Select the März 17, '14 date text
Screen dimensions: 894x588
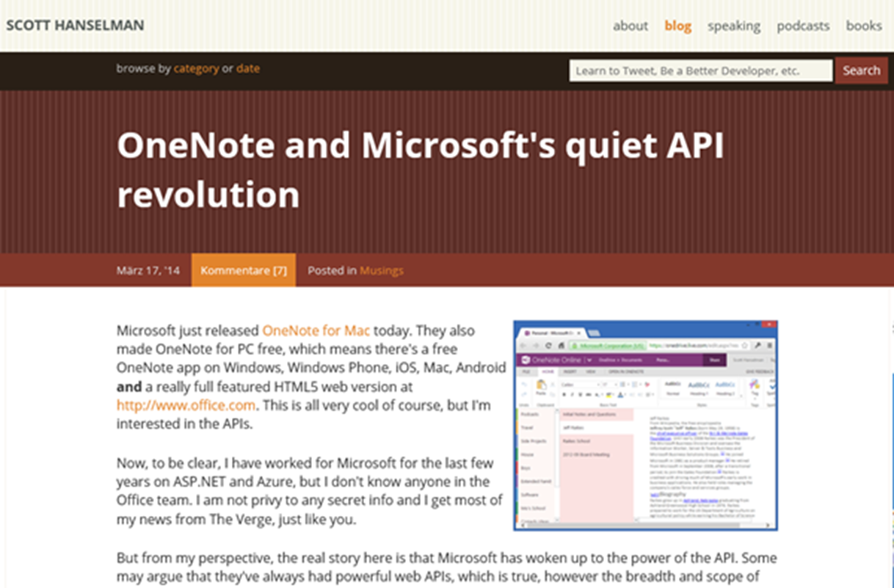pos(148,270)
